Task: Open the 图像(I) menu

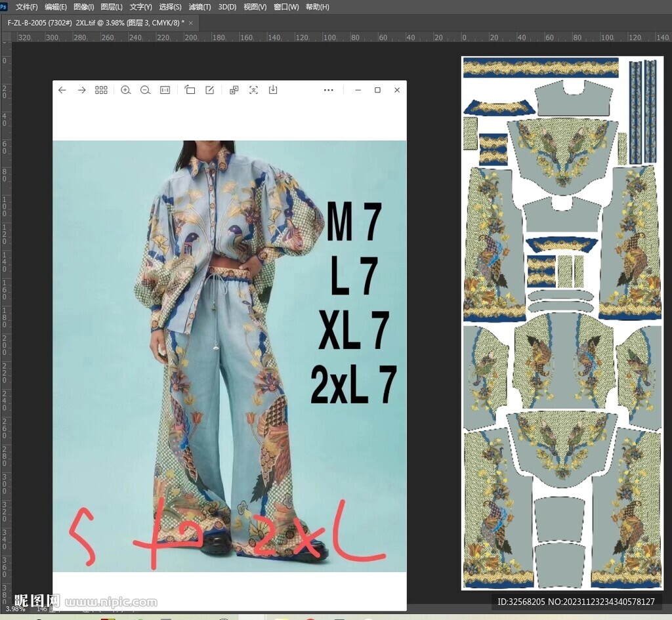Action: (83, 7)
